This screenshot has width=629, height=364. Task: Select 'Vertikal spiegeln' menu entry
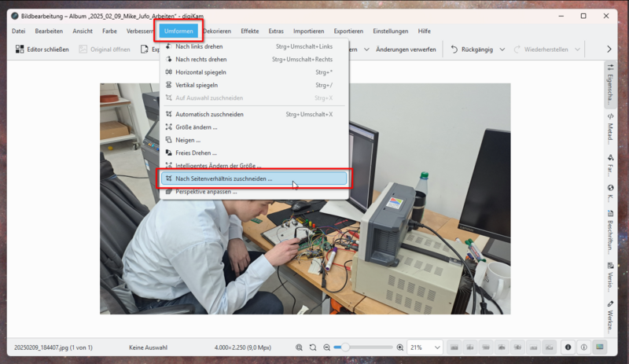(253, 85)
